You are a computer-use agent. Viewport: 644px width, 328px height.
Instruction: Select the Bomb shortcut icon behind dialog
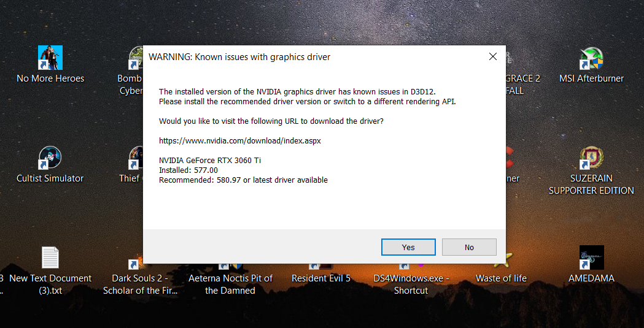(136, 58)
